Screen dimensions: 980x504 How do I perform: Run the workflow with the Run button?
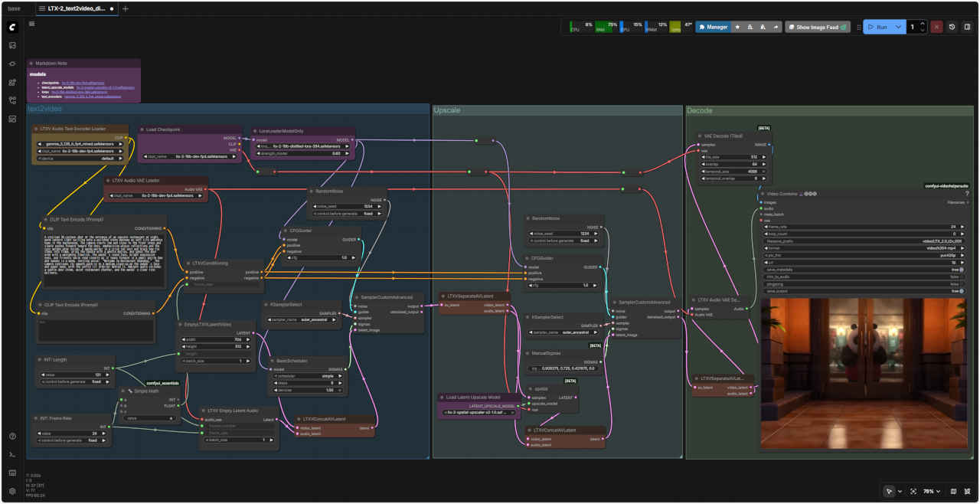point(877,27)
